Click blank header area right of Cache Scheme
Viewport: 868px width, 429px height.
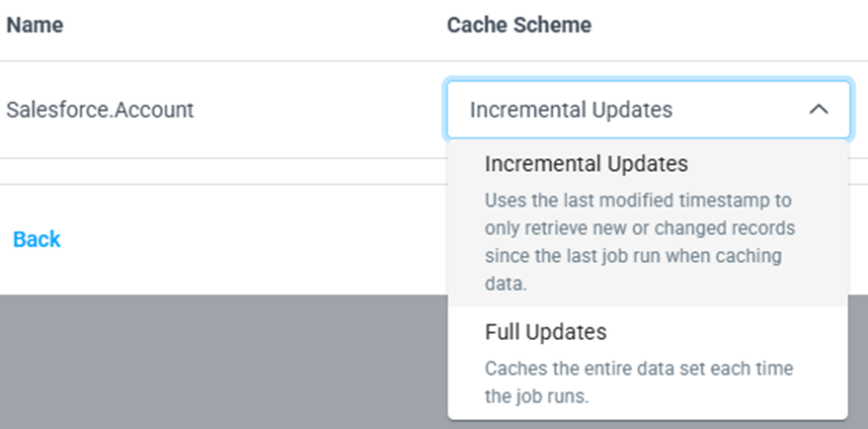731,26
